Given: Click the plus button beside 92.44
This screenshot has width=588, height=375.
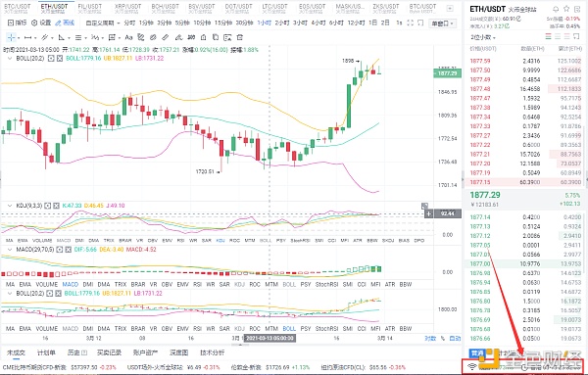Looking at the screenshot, I should (x=428, y=213).
